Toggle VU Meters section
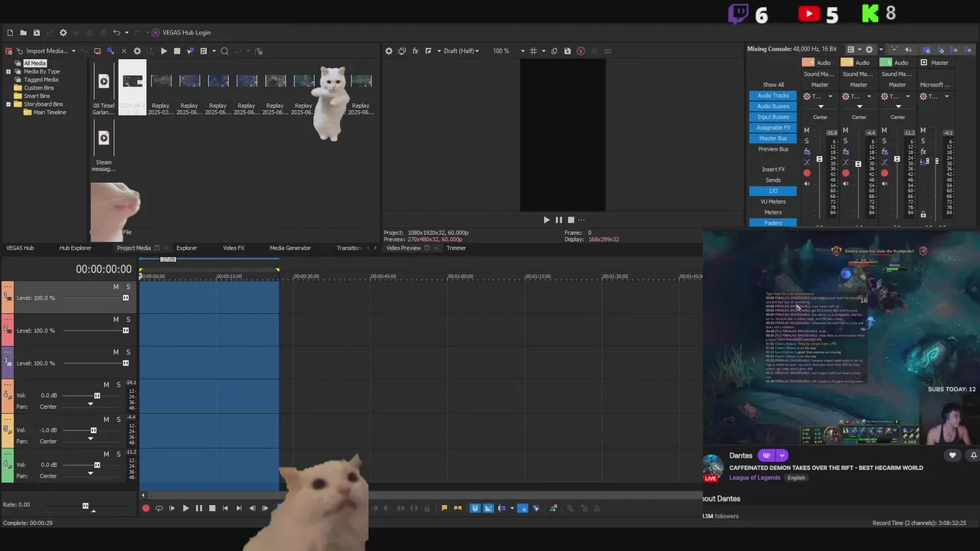Image resolution: width=980 pixels, height=551 pixels. (x=773, y=201)
